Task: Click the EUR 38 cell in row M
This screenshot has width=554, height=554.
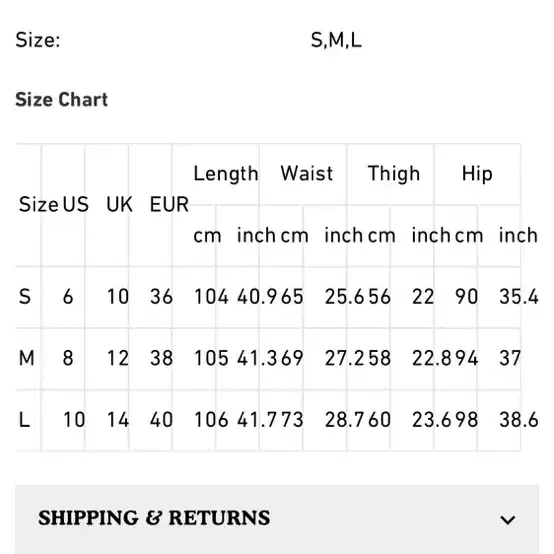Action: pos(161,358)
